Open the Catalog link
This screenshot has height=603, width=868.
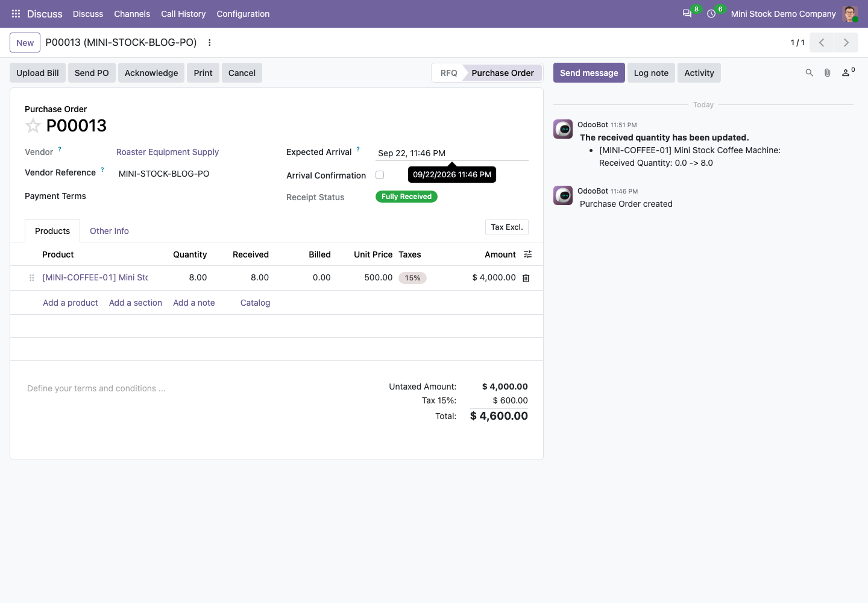pyautogui.click(x=255, y=303)
